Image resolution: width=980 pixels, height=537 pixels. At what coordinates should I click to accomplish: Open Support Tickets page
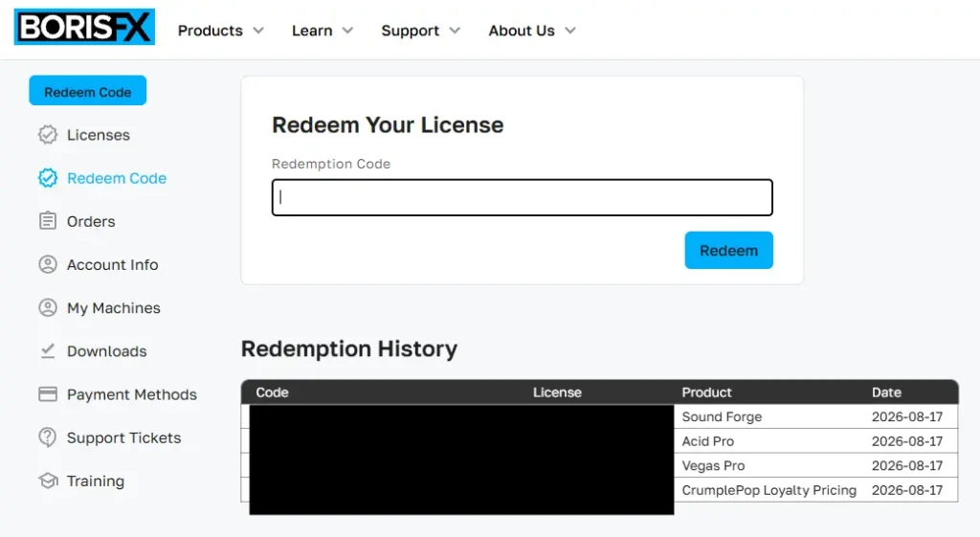coord(123,437)
